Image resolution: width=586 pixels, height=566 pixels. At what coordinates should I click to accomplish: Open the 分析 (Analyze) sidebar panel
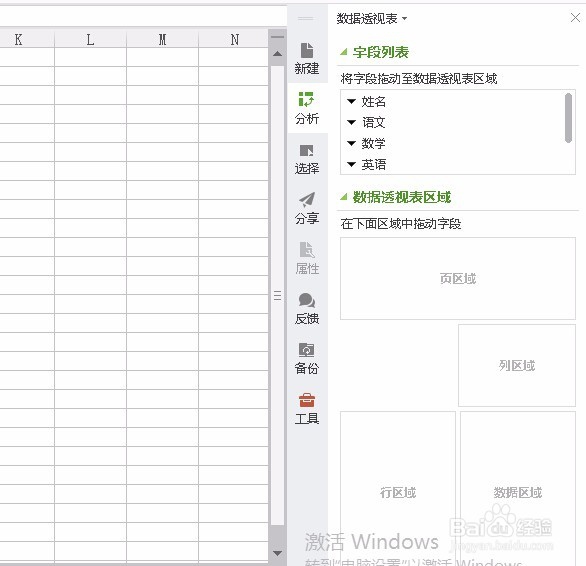[x=307, y=108]
